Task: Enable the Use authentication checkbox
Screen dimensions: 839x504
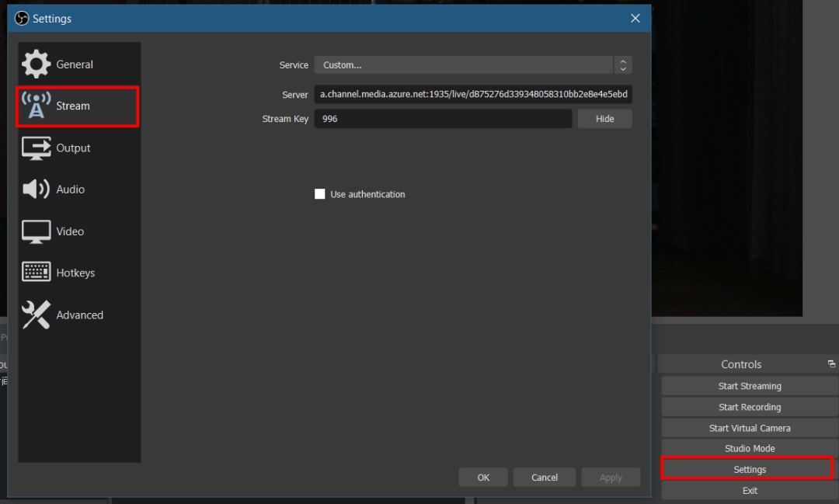Action: [319, 193]
